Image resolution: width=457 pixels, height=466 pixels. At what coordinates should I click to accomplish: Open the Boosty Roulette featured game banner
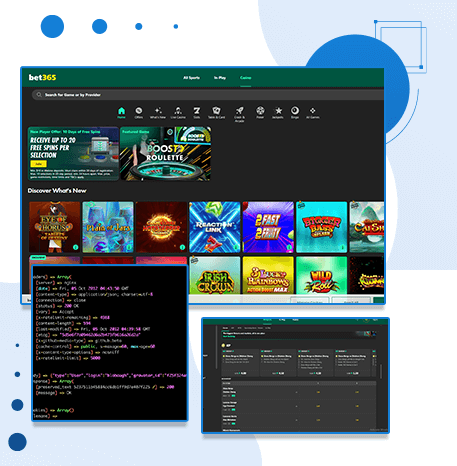[x=165, y=153]
